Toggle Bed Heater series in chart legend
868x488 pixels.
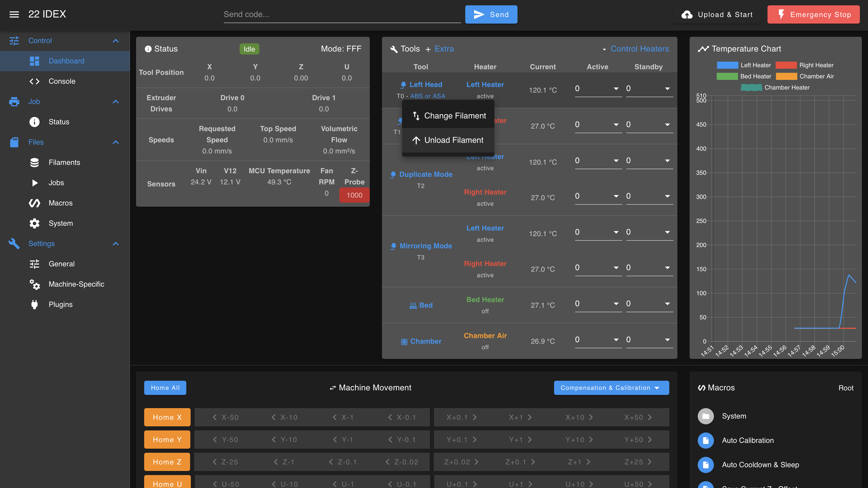(x=744, y=76)
